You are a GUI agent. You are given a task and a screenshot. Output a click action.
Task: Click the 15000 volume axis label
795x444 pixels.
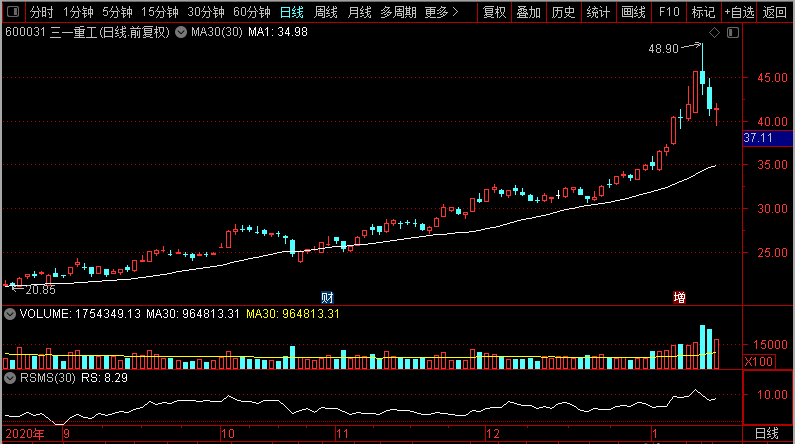[x=770, y=345]
